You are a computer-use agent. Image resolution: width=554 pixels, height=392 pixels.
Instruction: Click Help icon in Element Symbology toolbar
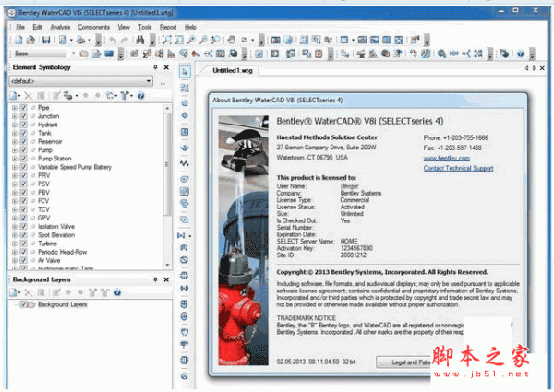click(140, 96)
